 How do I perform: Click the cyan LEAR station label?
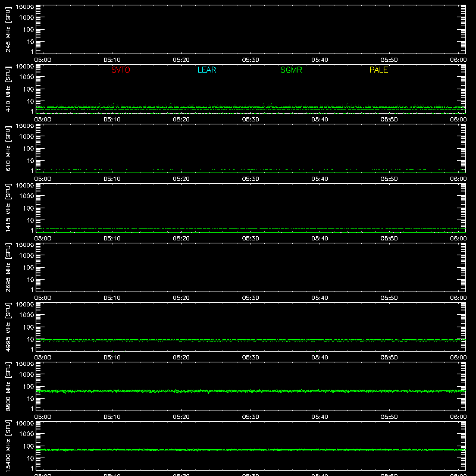206,70
